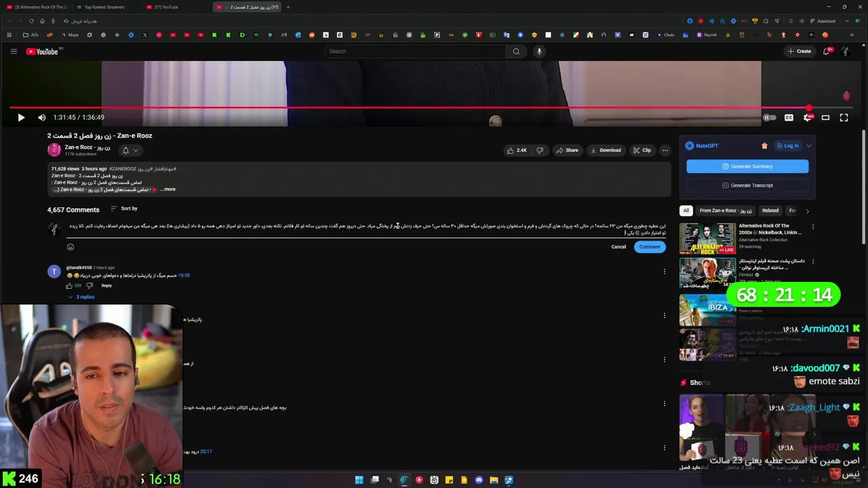
Task: Play the video
Action: [x=21, y=117]
